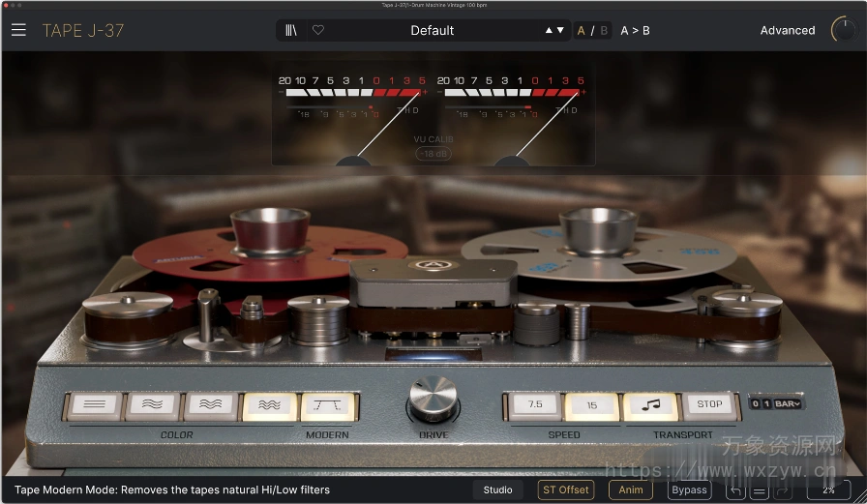This screenshot has height=504, width=867.
Task: Go to the previous preset with the up arrow
Action: (x=549, y=30)
